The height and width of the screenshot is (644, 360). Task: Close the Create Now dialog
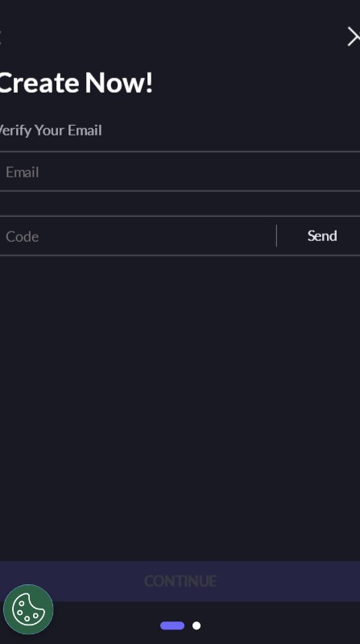tap(354, 37)
